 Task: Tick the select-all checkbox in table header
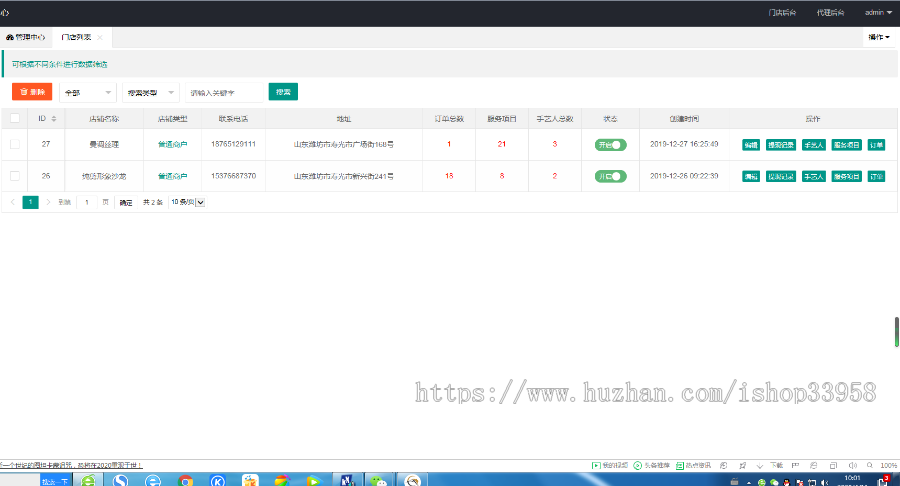(15, 118)
